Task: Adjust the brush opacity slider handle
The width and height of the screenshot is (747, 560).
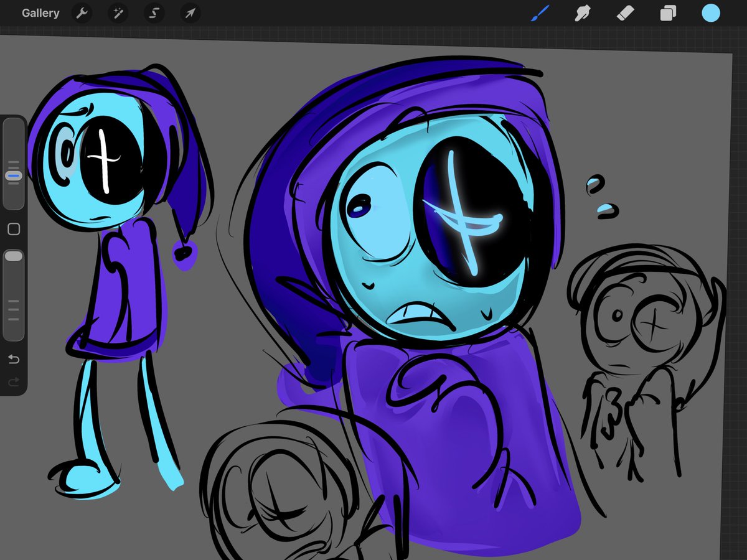Action: (14, 256)
